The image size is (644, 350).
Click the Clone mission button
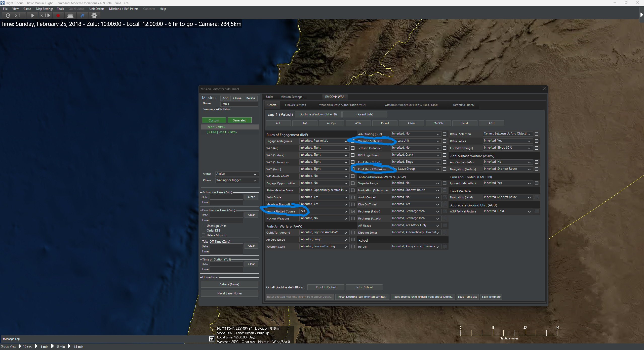237,98
